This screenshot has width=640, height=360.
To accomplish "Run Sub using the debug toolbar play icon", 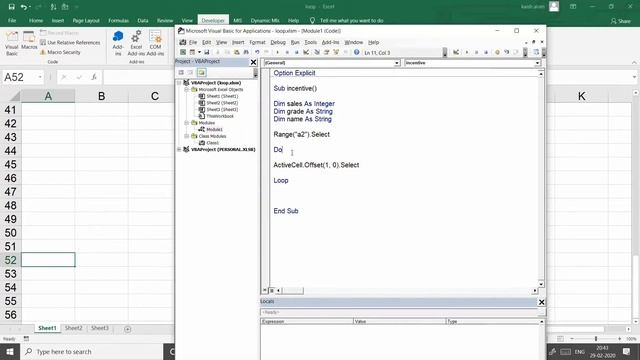I will 467,52.
